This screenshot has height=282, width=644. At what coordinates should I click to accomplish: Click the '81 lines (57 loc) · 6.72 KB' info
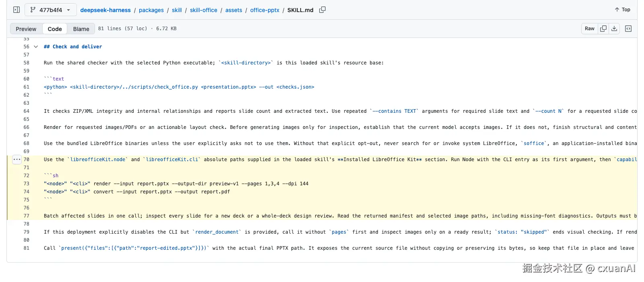pyautogui.click(x=137, y=29)
